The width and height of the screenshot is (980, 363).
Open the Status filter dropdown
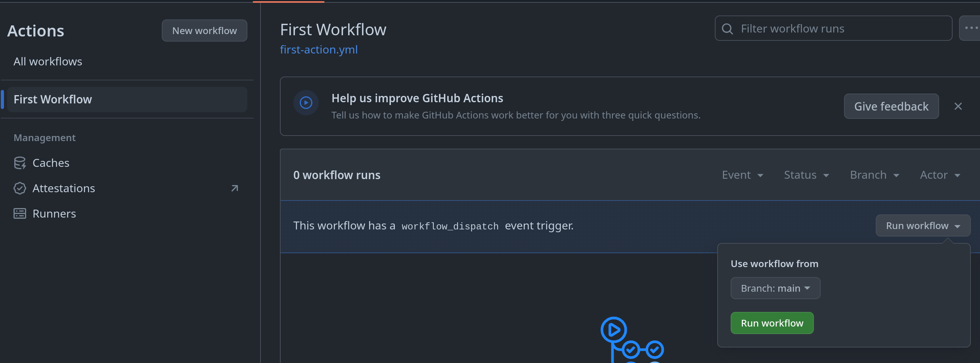(806, 175)
